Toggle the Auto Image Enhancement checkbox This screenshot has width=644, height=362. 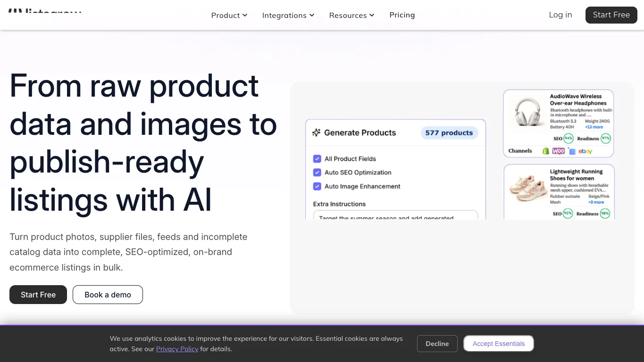coord(317,186)
